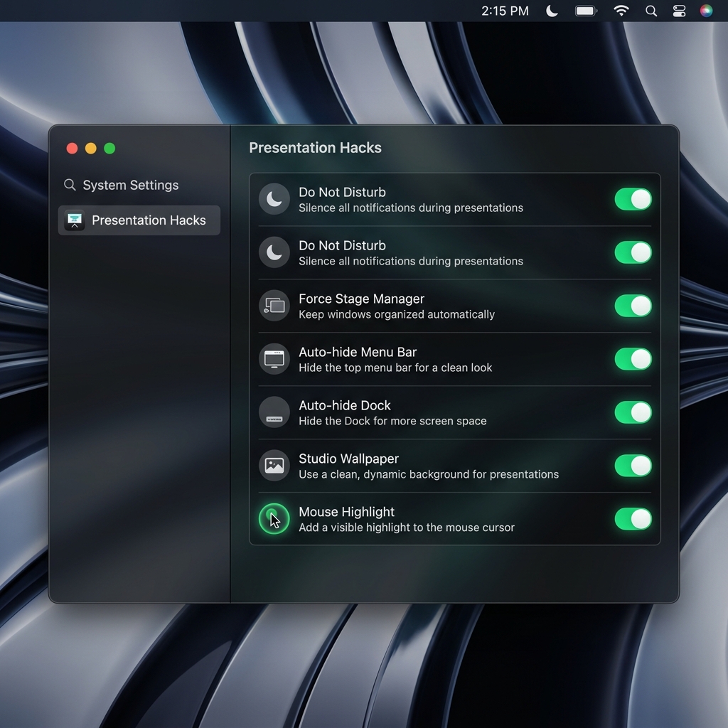Screen dimensions: 728x728
Task: Click the Auto-hide Menu Bar display icon
Action: coord(274,359)
